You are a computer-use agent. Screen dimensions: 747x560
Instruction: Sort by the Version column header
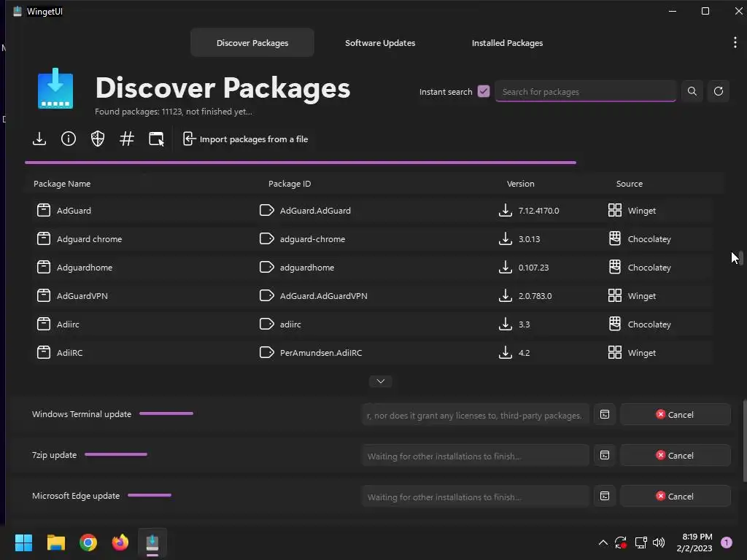click(520, 184)
